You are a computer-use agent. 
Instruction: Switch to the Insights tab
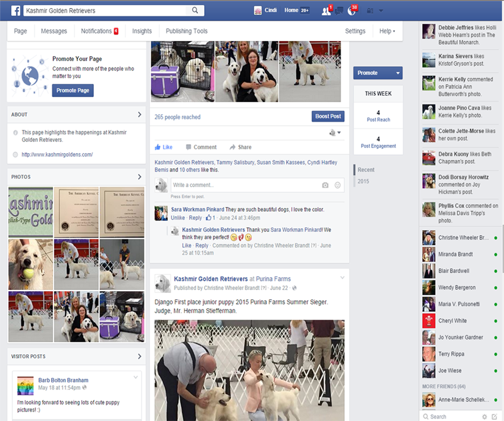pyautogui.click(x=142, y=31)
